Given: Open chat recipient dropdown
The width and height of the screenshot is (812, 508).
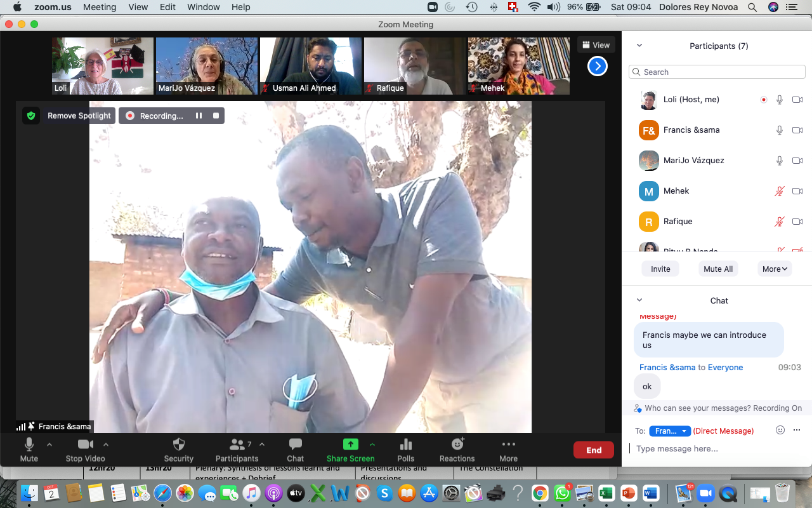Looking at the screenshot, I should point(669,431).
